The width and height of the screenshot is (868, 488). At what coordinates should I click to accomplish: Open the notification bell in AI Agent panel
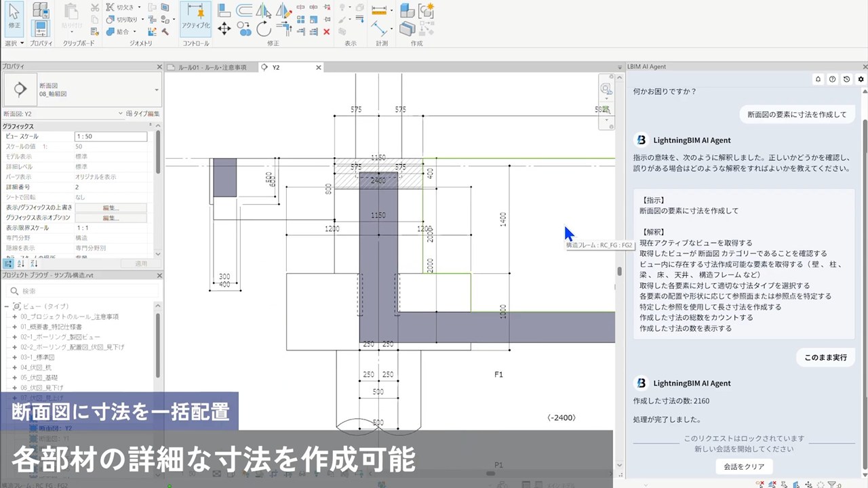point(818,79)
